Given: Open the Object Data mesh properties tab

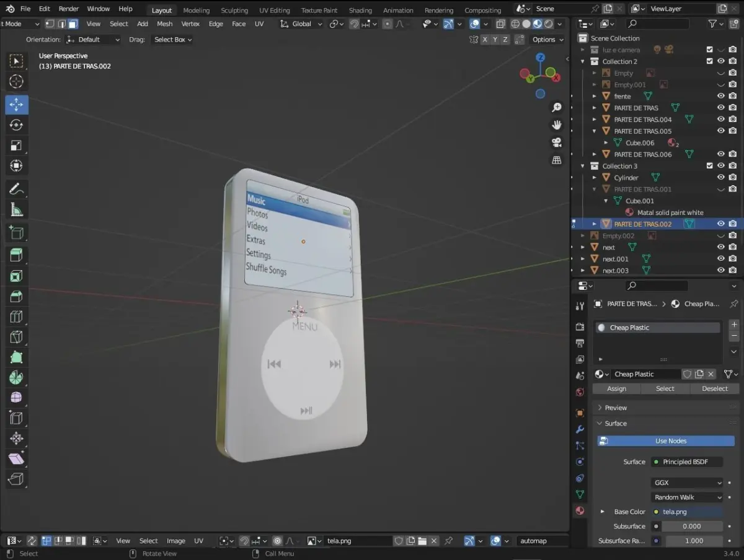Looking at the screenshot, I should [580, 494].
